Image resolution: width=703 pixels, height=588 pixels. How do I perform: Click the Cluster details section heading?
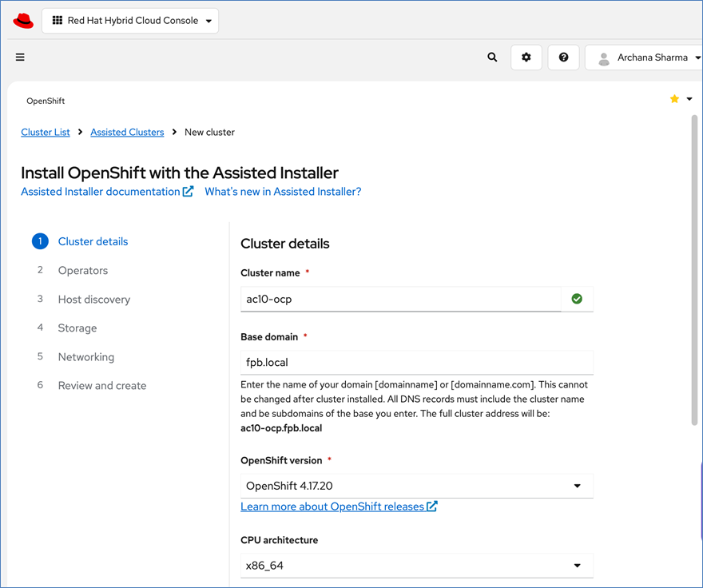(285, 244)
